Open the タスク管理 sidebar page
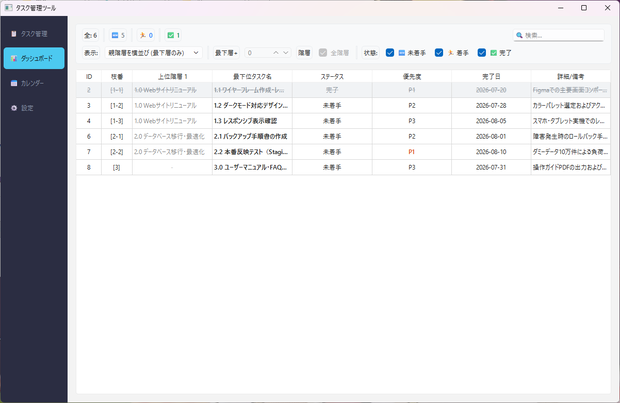The width and height of the screenshot is (620, 403). [x=34, y=34]
